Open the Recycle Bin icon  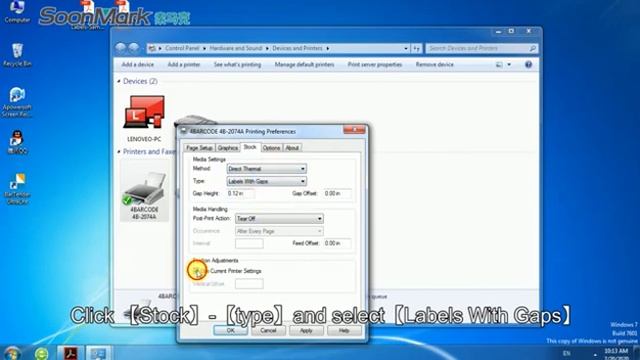17,55
